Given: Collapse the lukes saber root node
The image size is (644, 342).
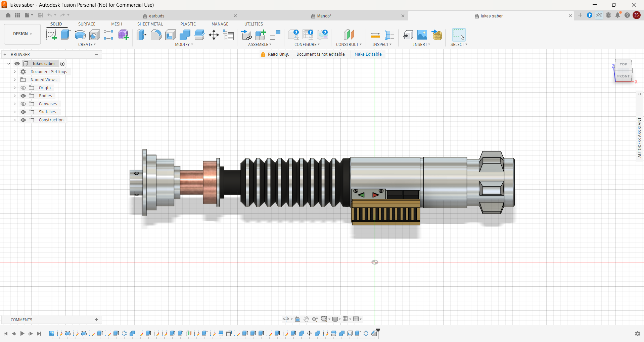Looking at the screenshot, I should (x=8, y=64).
